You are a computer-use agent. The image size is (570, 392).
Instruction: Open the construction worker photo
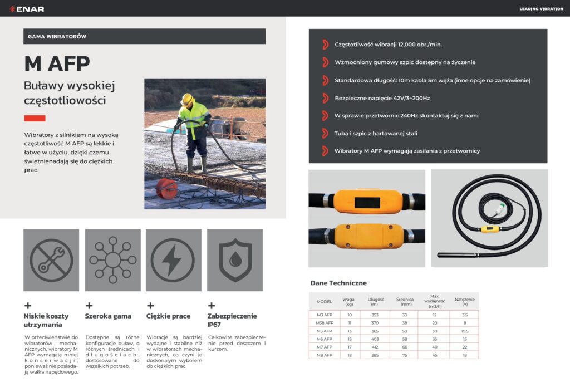tap(205, 144)
